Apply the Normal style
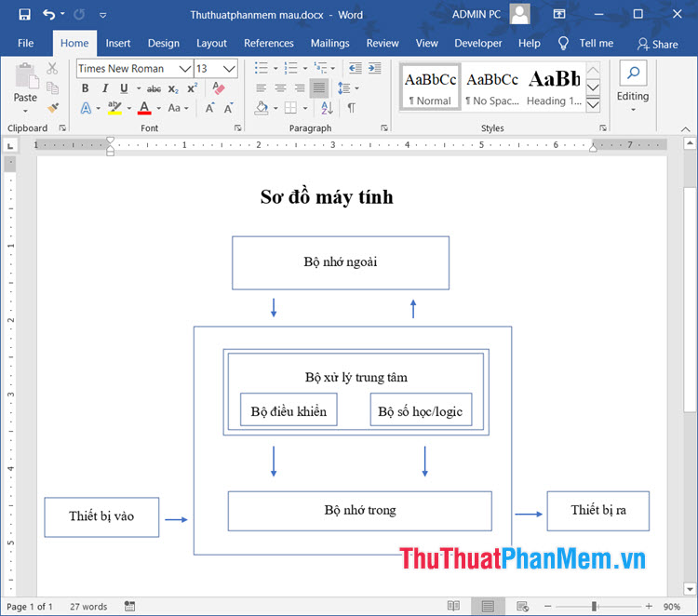 click(x=430, y=87)
